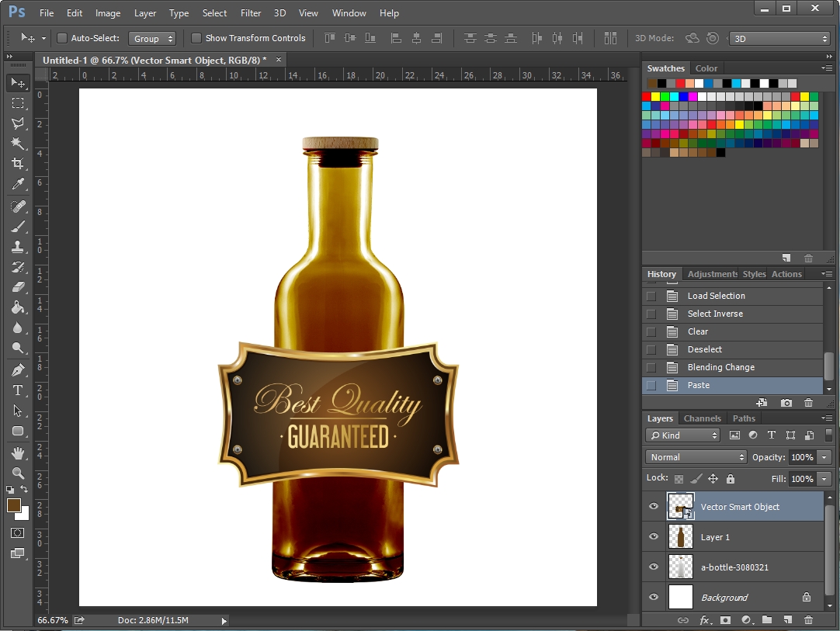Select the History Brush tool
The height and width of the screenshot is (631, 840).
pos(18,267)
